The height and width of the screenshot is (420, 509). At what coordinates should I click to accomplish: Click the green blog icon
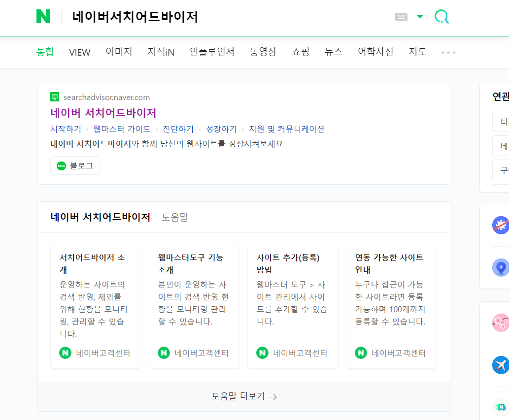(x=62, y=166)
